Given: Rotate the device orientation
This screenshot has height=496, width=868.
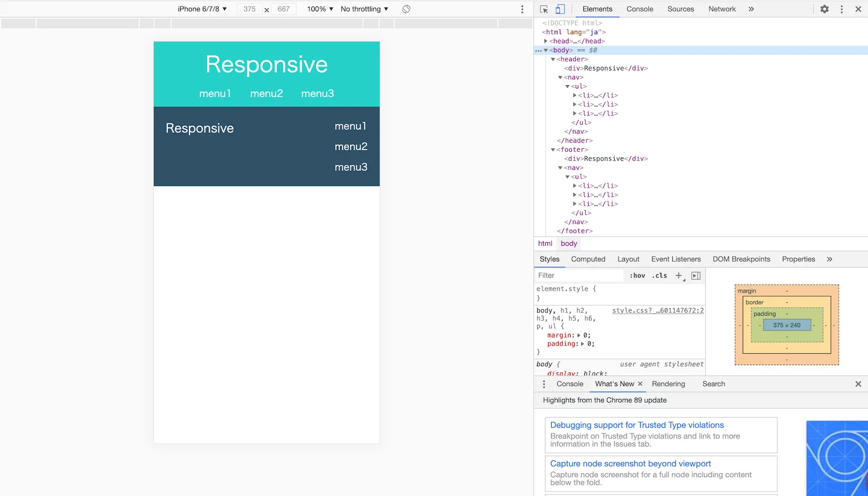Looking at the screenshot, I should click(406, 9).
